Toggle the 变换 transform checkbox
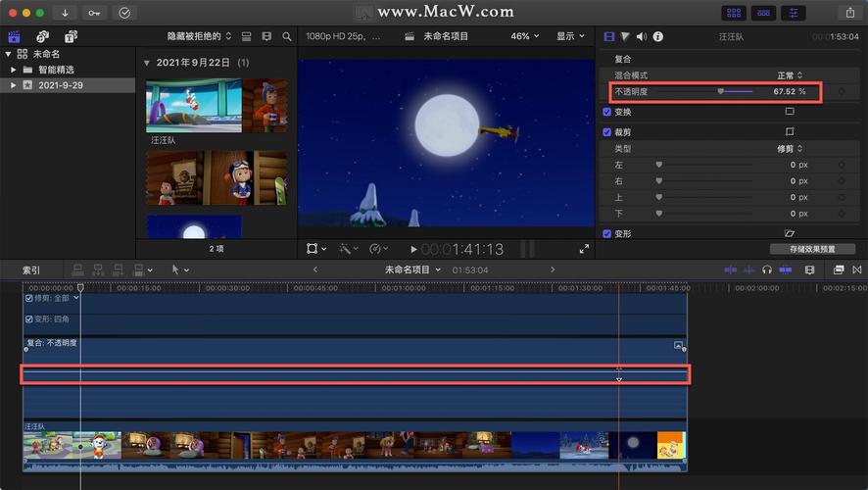868x490 pixels. tap(606, 112)
